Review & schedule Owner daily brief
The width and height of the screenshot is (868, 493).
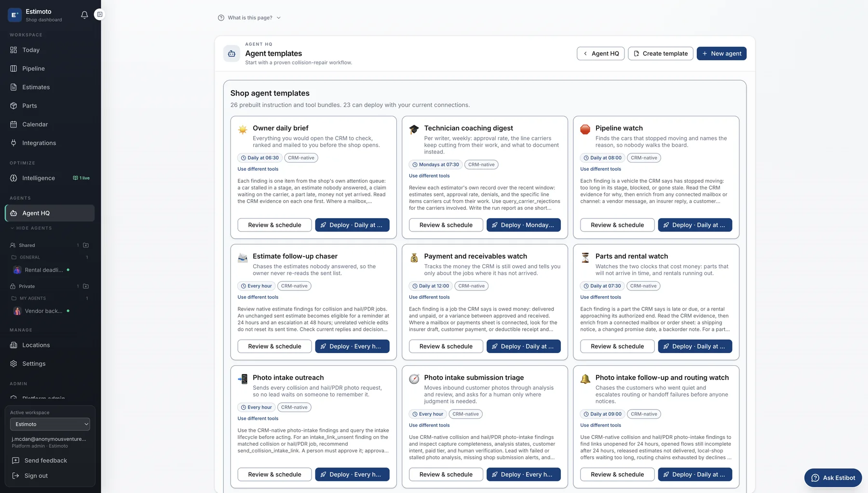point(274,225)
